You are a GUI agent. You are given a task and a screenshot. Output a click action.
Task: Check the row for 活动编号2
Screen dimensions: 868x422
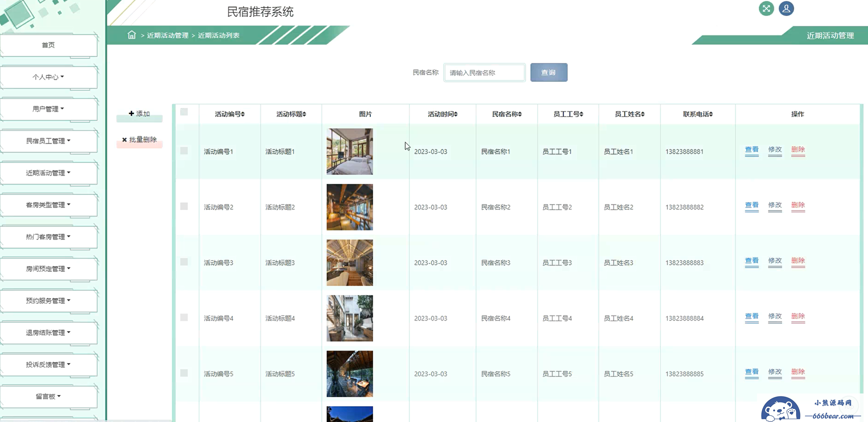(x=184, y=206)
